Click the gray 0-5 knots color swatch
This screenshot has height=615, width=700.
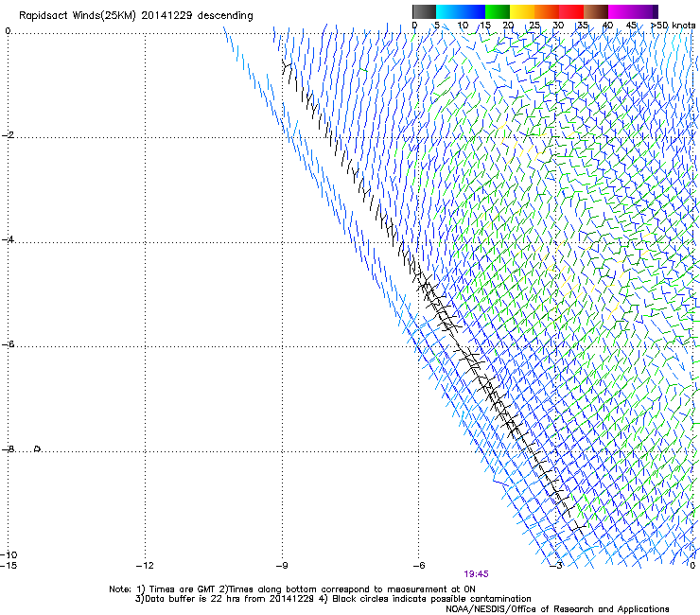(424, 11)
